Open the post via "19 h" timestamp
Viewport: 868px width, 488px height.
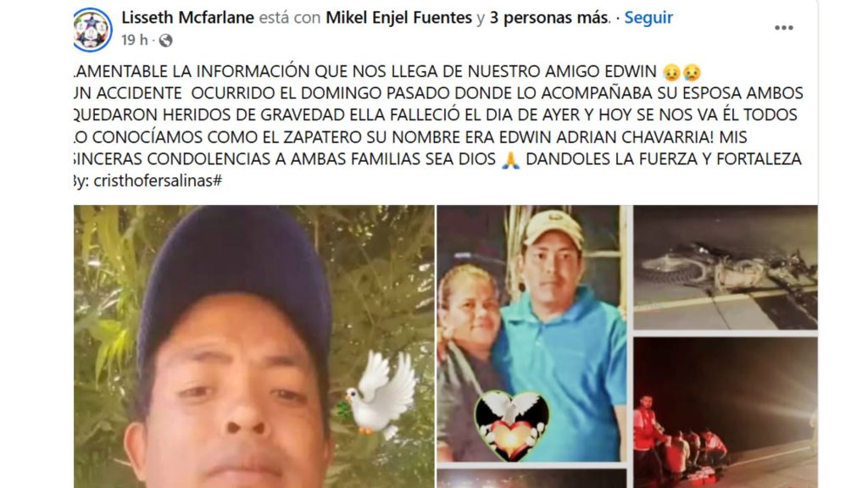click(135, 40)
